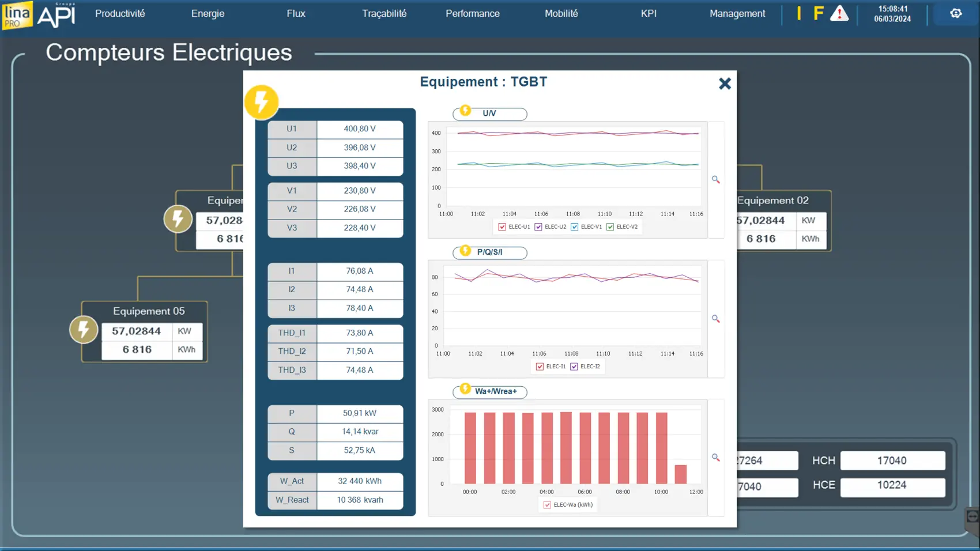This screenshot has width=980, height=551.
Task: Click the settings gear icon
Action: coord(955,13)
